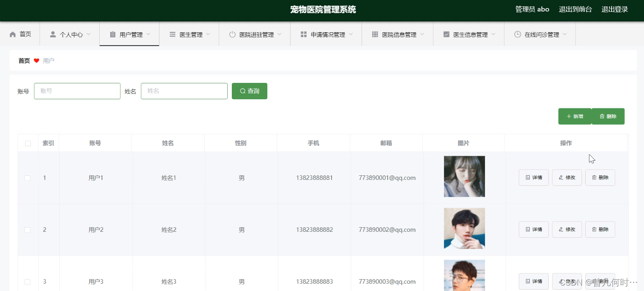Toggle the select-all checkbox in table header
Image resolution: width=644 pixels, height=291 pixels.
[x=28, y=143]
